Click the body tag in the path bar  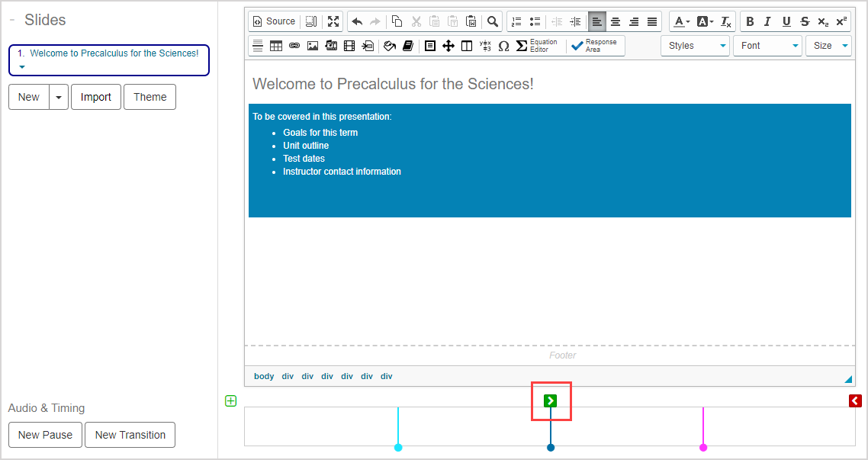[264, 376]
